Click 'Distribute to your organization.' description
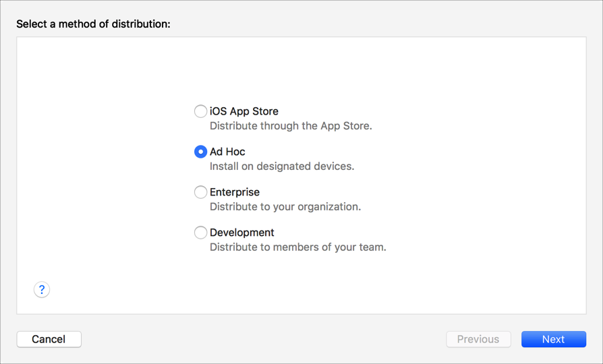The height and width of the screenshot is (364, 603). 285,207
